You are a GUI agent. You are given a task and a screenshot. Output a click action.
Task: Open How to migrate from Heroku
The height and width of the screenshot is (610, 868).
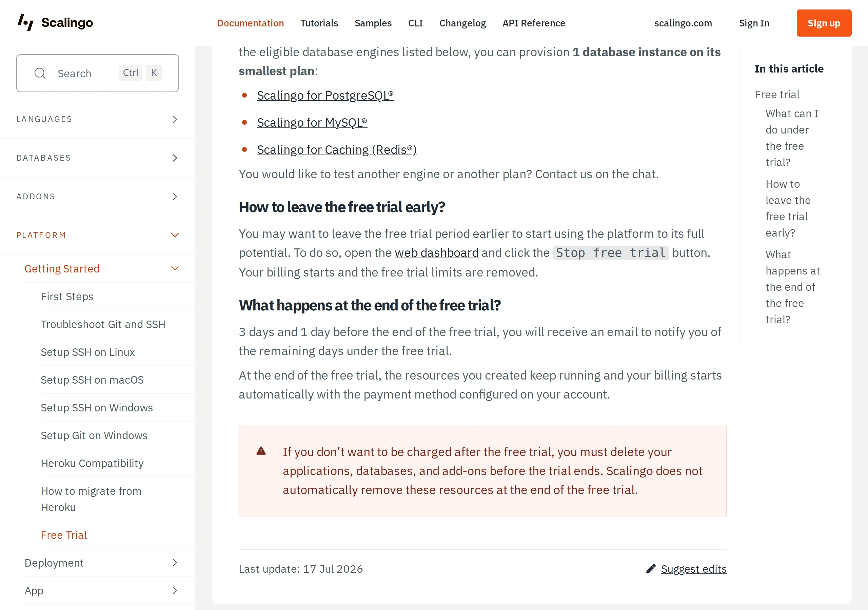(x=91, y=499)
